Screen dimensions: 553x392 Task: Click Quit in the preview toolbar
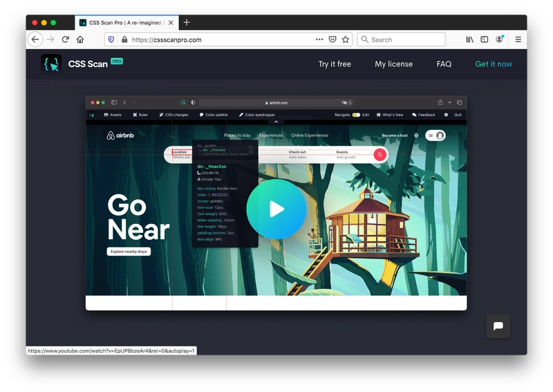click(x=458, y=115)
